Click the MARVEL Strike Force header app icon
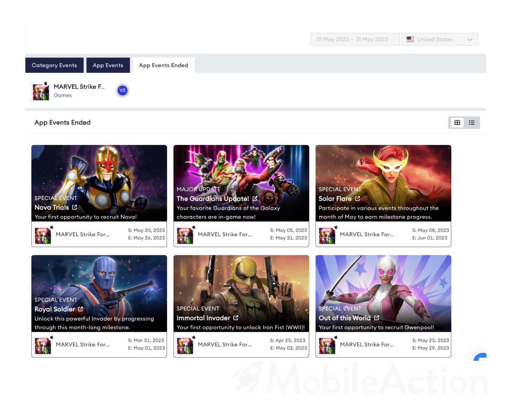Image resolution: width=513 pixels, height=420 pixels. pyautogui.click(x=41, y=91)
